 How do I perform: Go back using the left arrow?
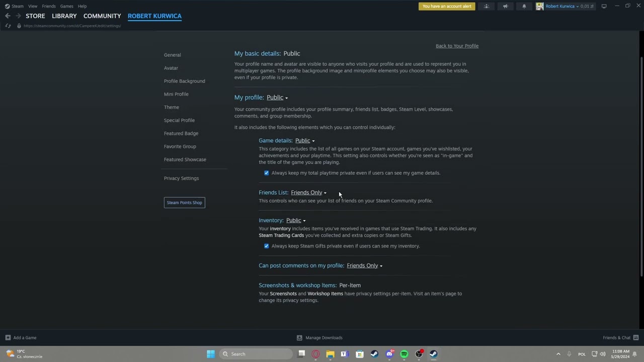(8, 16)
